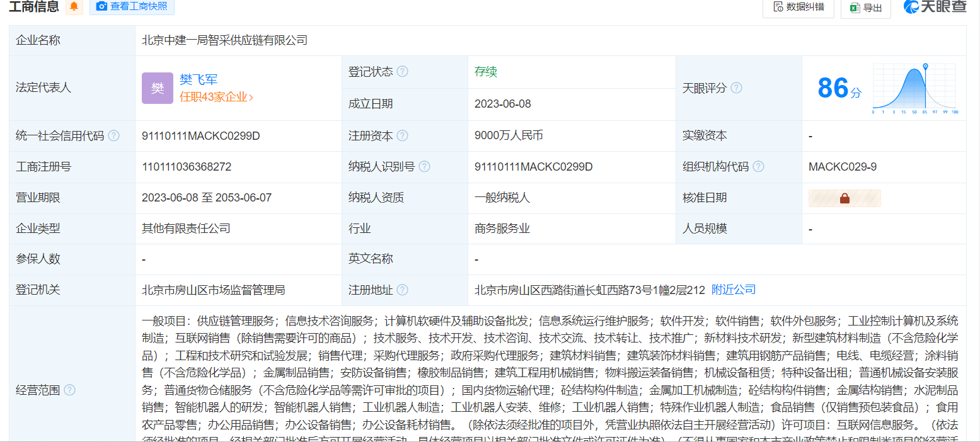Click the 实缴资本 label cell
This screenshot has width=980, height=442.
click(x=739, y=135)
